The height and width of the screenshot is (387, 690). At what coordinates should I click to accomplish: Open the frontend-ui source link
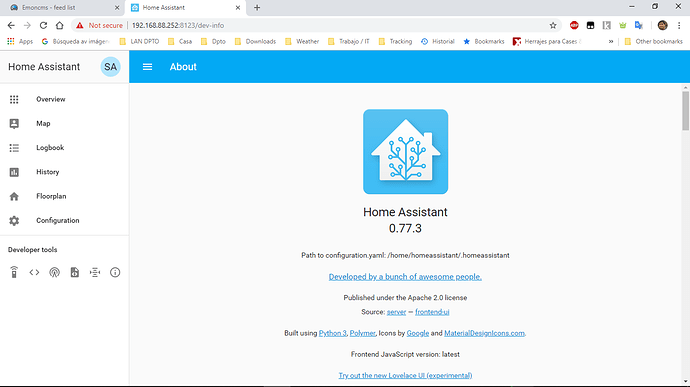[432, 312]
